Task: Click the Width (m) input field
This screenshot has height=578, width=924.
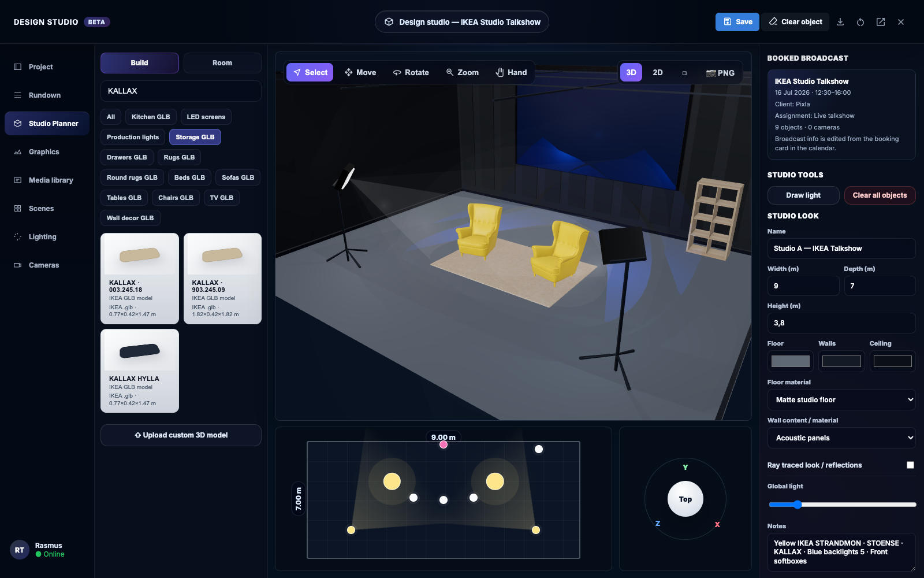Action: (803, 286)
